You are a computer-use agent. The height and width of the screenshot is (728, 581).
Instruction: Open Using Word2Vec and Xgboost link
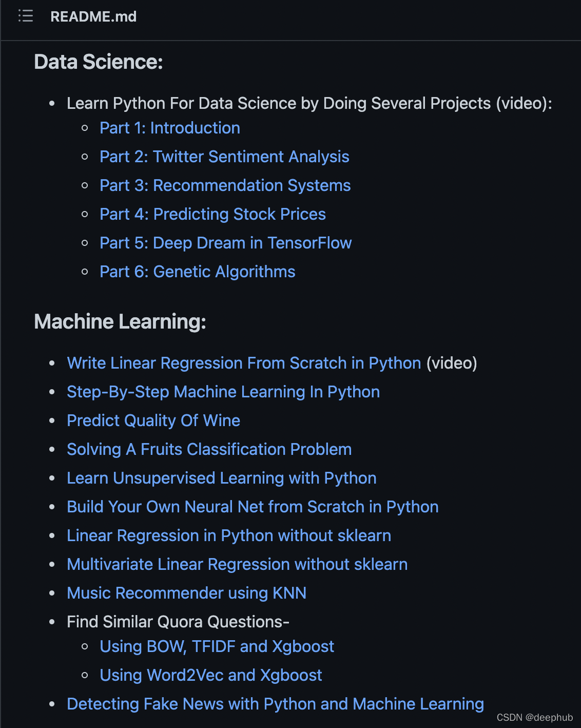[x=211, y=675]
